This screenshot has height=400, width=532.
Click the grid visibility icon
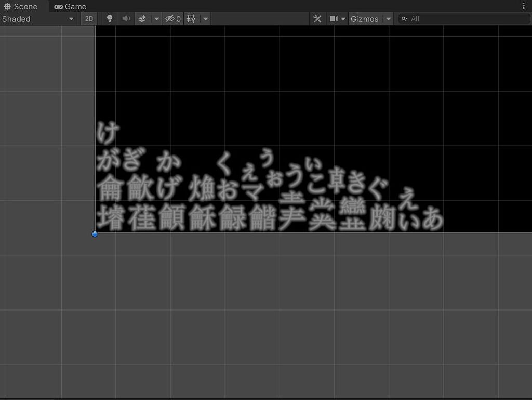(x=190, y=19)
